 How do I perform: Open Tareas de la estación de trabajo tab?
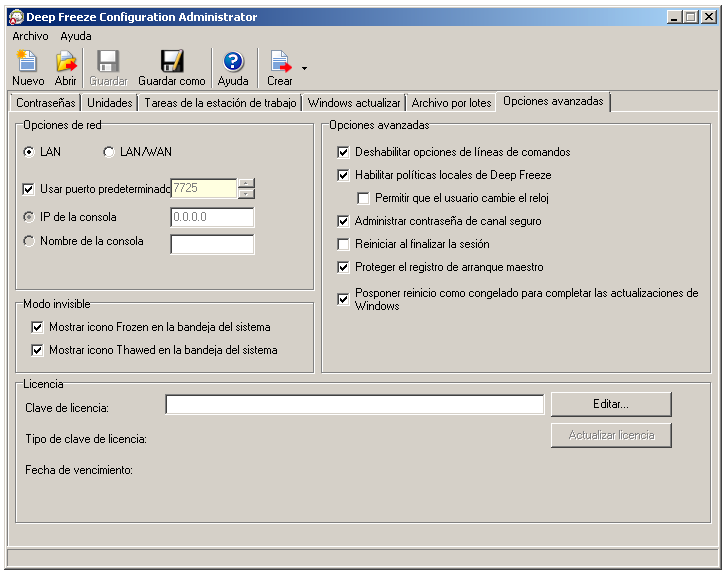coord(220,103)
